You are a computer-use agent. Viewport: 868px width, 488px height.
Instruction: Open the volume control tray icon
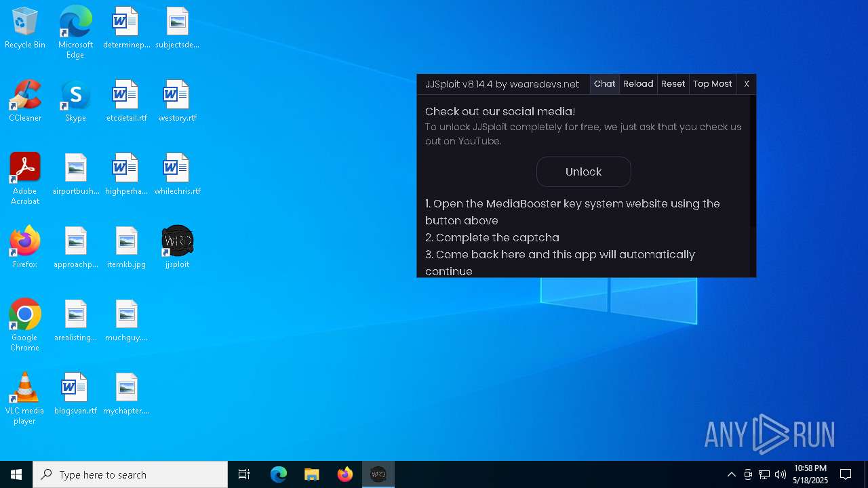(781, 474)
